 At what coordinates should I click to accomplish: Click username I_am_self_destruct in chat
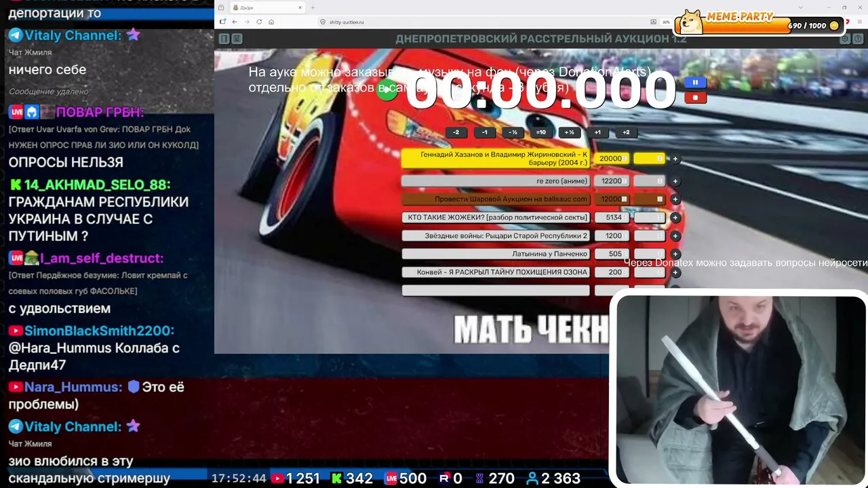coord(101,258)
